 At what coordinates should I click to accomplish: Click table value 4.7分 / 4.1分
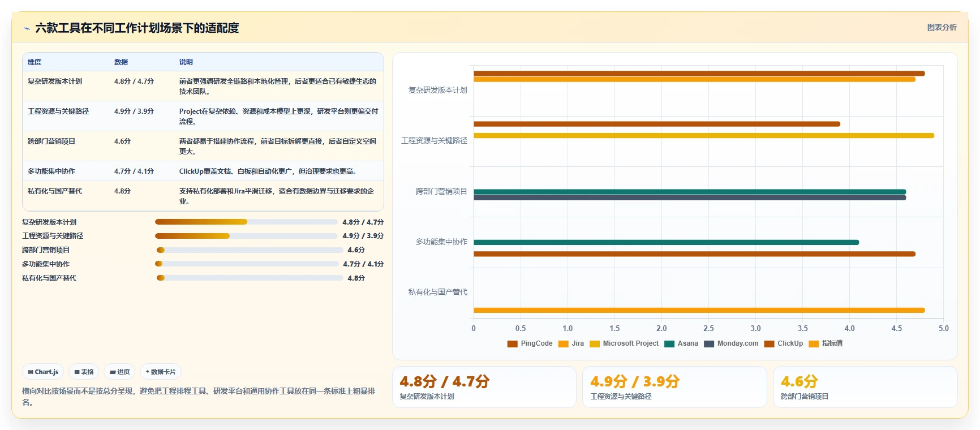pyautogui.click(x=134, y=171)
